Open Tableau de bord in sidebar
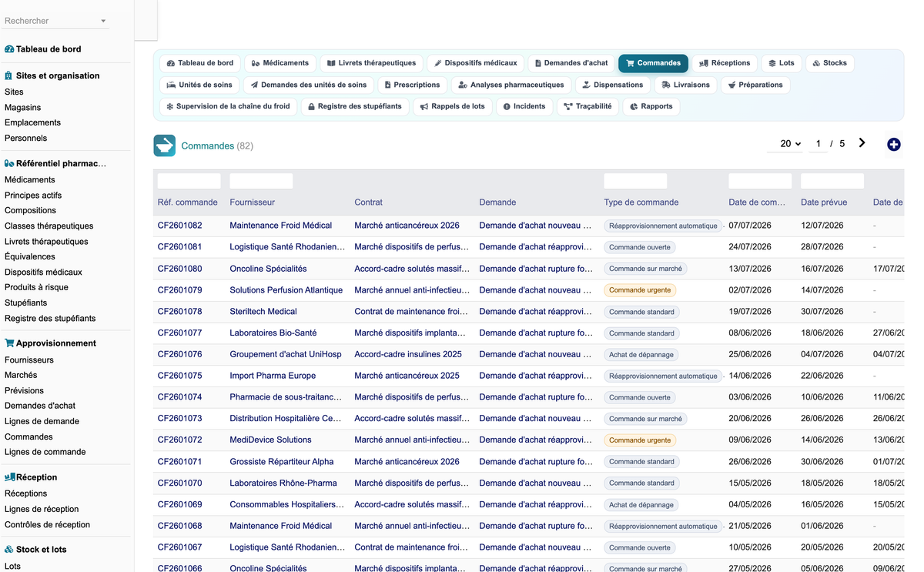Screen dimensions: 924x572 pyautogui.click(x=49, y=49)
